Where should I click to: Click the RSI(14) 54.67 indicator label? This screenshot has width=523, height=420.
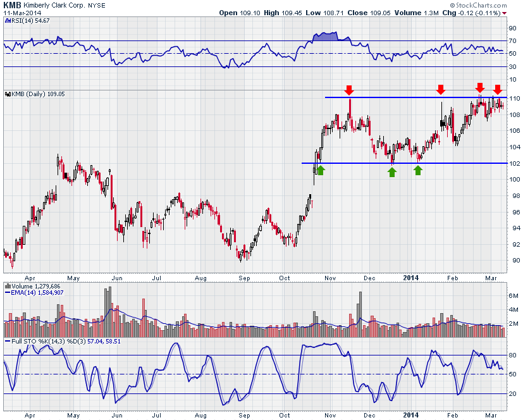click(30, 21)
